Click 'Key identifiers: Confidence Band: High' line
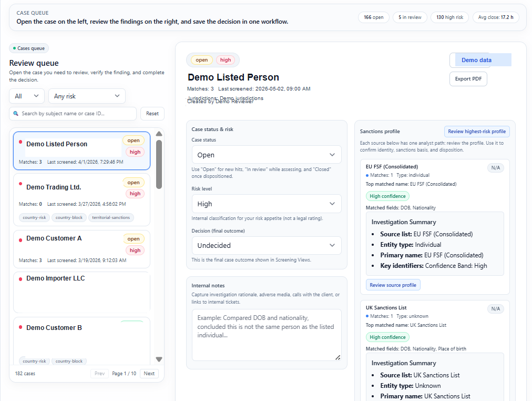Image resolution: width=532 pixels, height=401 pixels. (x=434, y=266)
